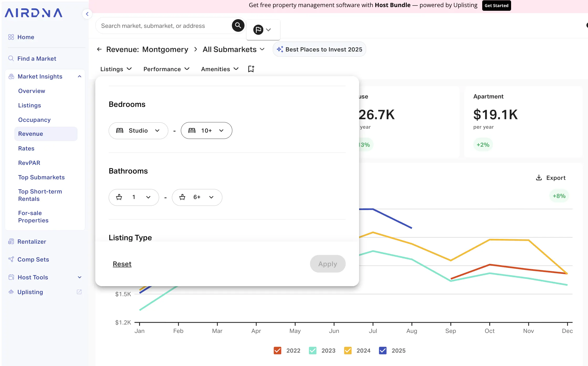Click the Get Started button

click(x=496, y=6)
